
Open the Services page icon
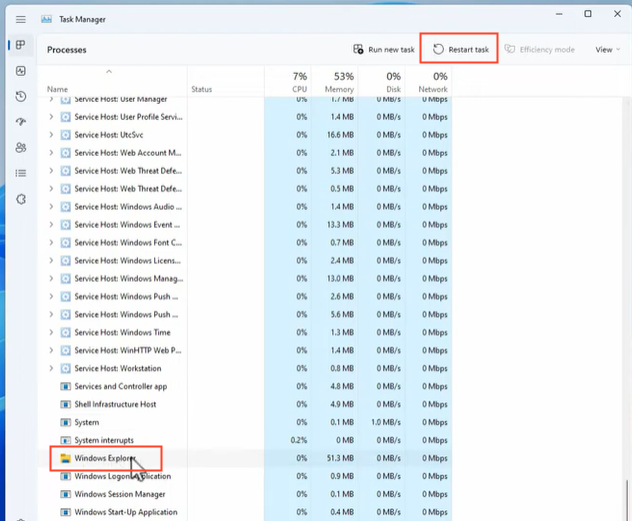point(21,199)
